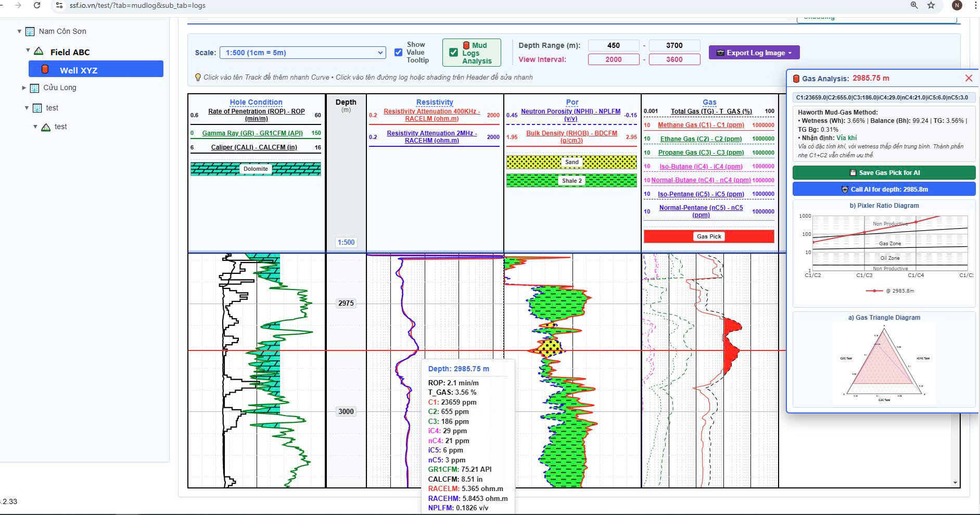Open the browser three-dot menu
This screenshot has height=515, width=980.
[975, 5]
